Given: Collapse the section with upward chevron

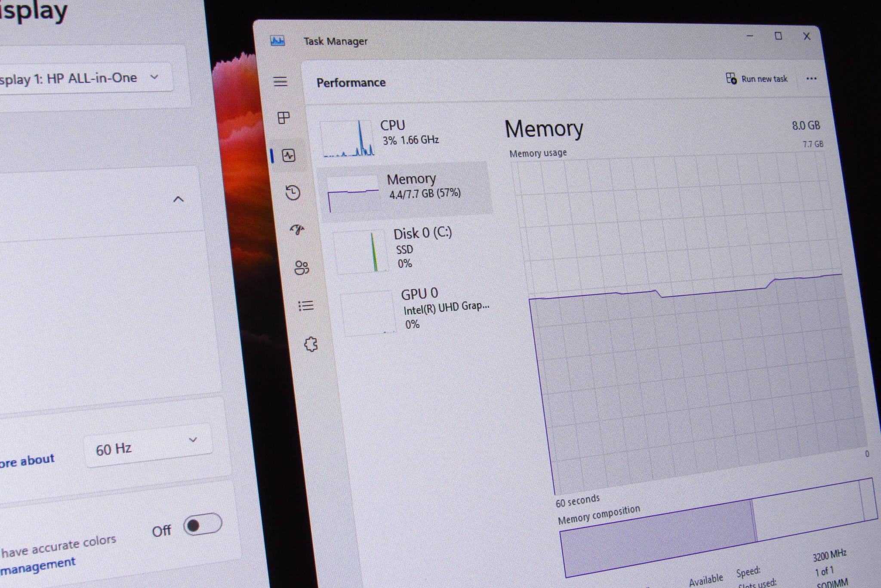Looking at the screenshot, I should (x=178, y=199).
